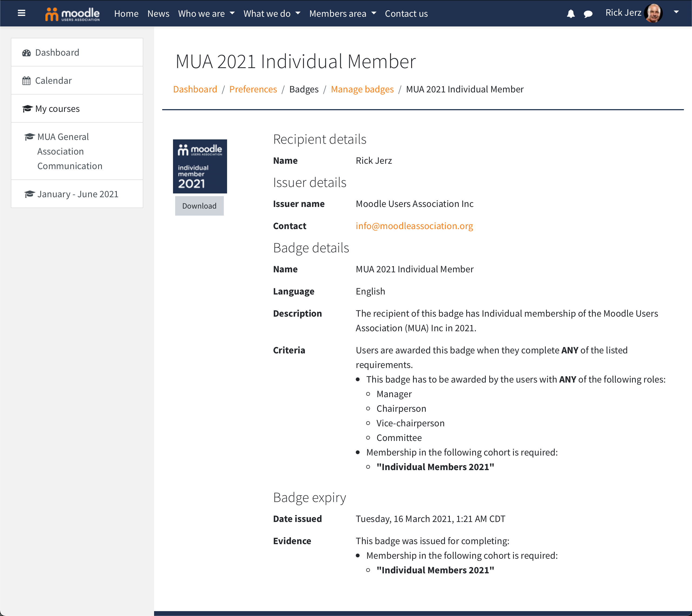The image size is (692, 616).
Task: Go to Home in top navigation
Action: coord(126,14)
